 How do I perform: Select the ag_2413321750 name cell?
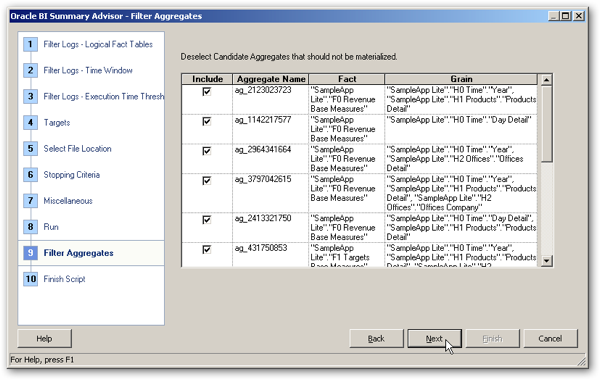point(270,228)
